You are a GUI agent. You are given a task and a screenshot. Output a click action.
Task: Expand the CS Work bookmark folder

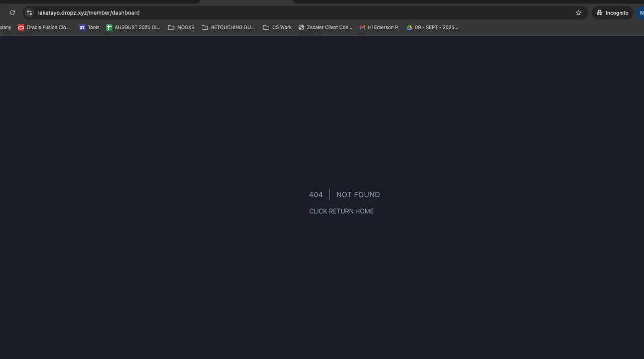[277, 27]
